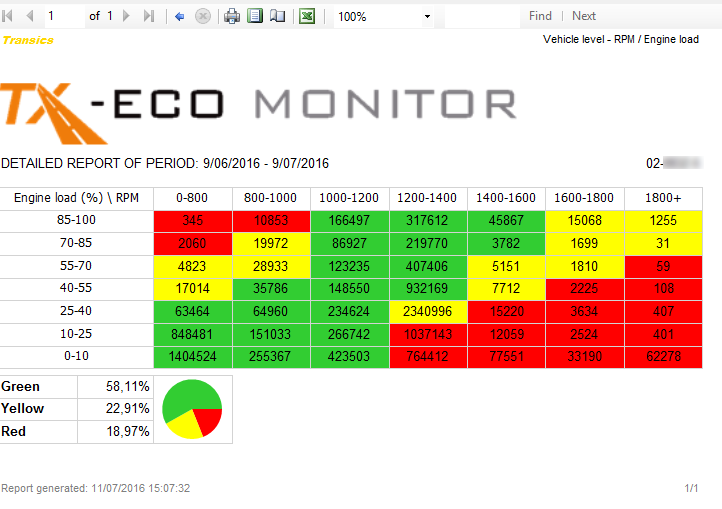The width and height of the screenshot is (722, 509).
Task: Go to the previous report page
Action: tap(29, 16)
